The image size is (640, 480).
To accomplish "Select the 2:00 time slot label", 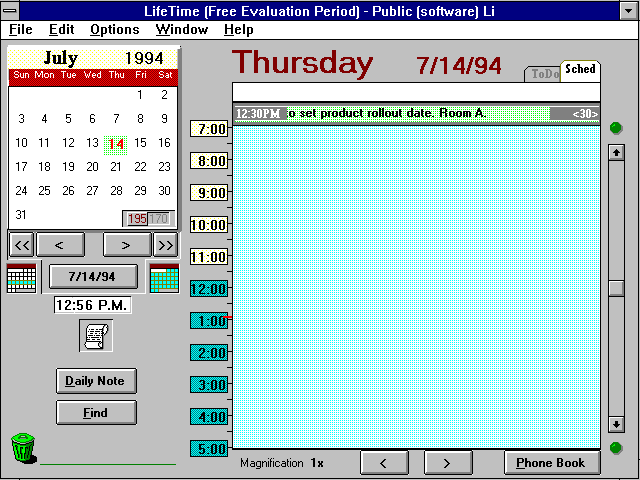I will click(x=209, y=353).
